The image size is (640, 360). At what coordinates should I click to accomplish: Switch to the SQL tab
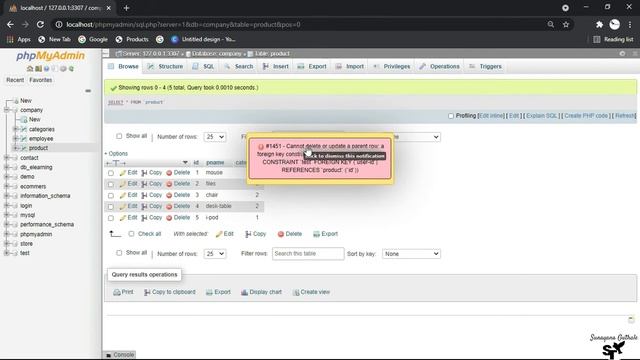[203, 67]
